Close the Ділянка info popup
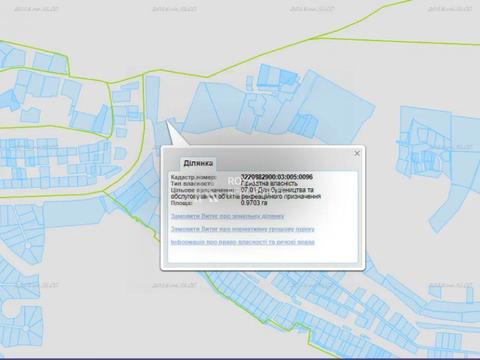 pyautogui.click(x=357, y=153)
